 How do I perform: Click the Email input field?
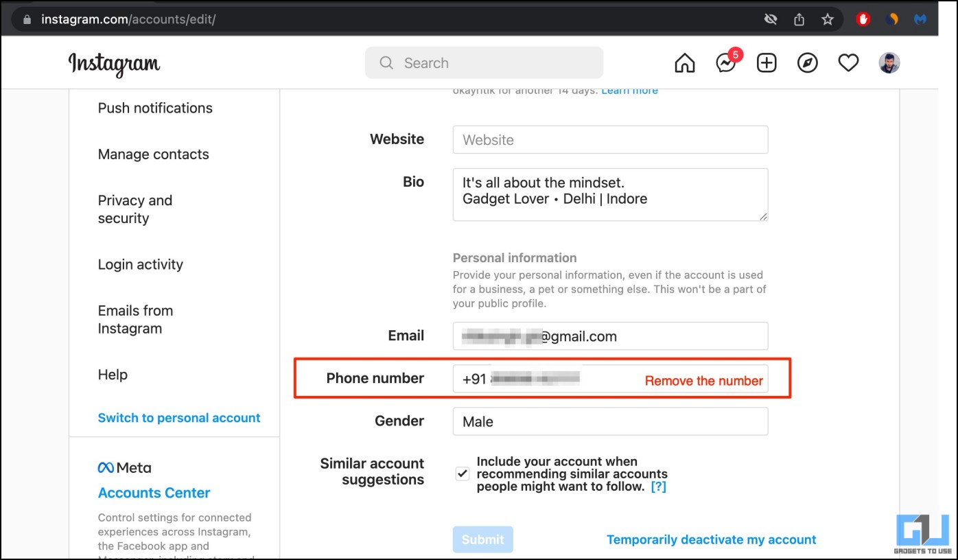tap(610, 336)
